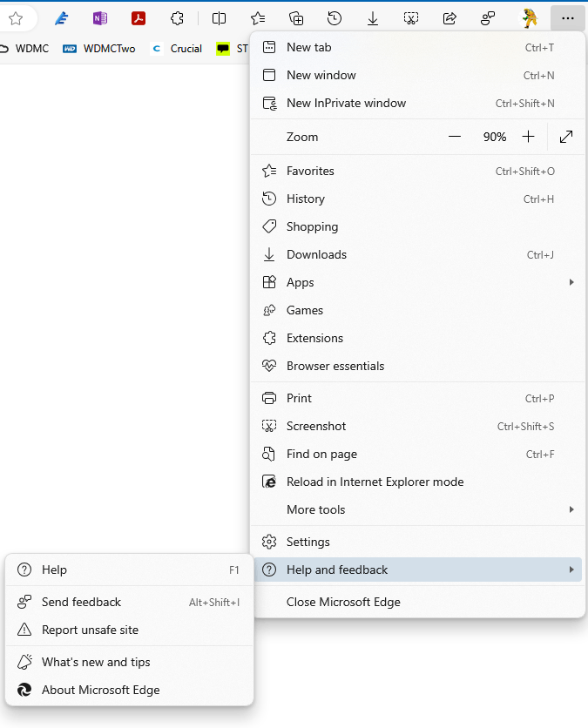Open Downloads arrow icon in toolbar
This screenshot has width=588, height=728.
(373, 18)
